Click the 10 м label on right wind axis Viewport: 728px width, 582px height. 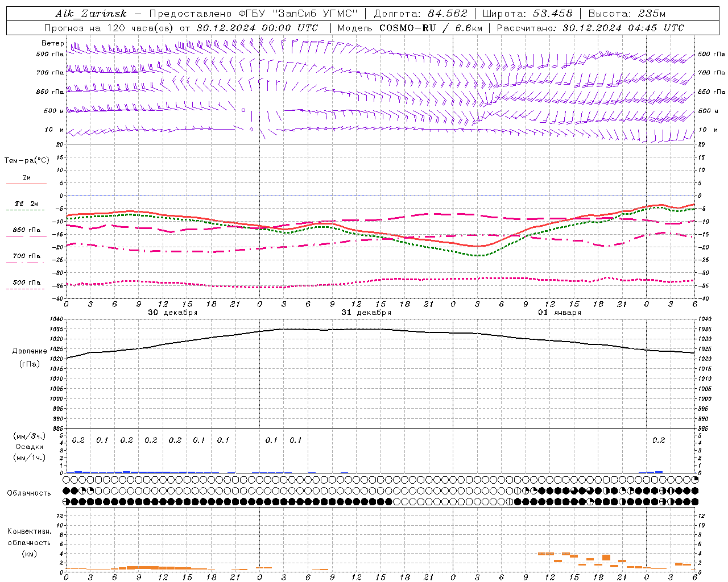point(708,130)
